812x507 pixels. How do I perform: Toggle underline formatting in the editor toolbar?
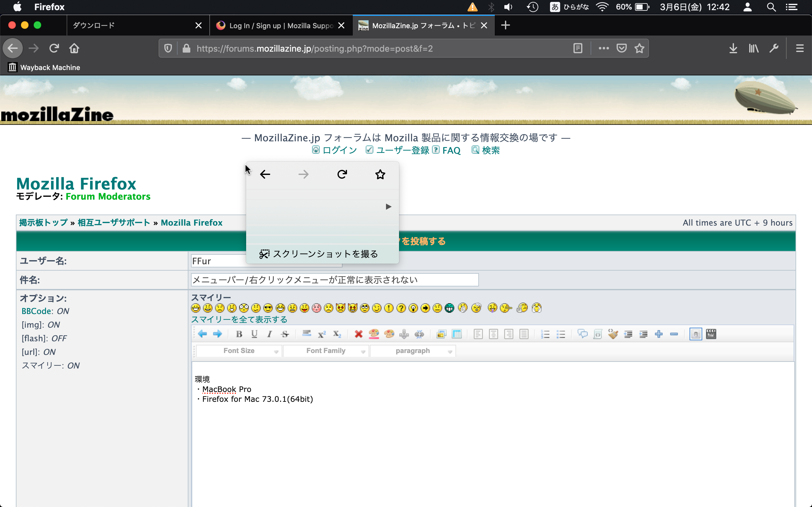[254, 334]
